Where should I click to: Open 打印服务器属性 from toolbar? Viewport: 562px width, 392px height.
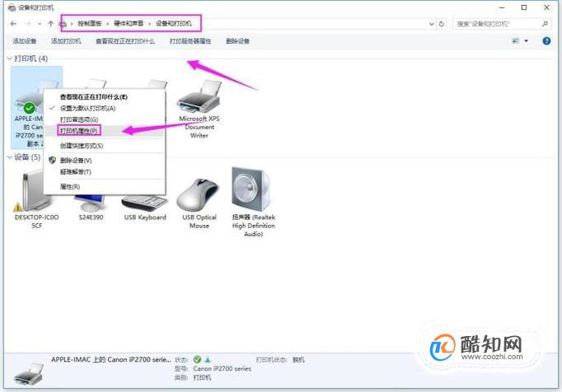[190, 41]
